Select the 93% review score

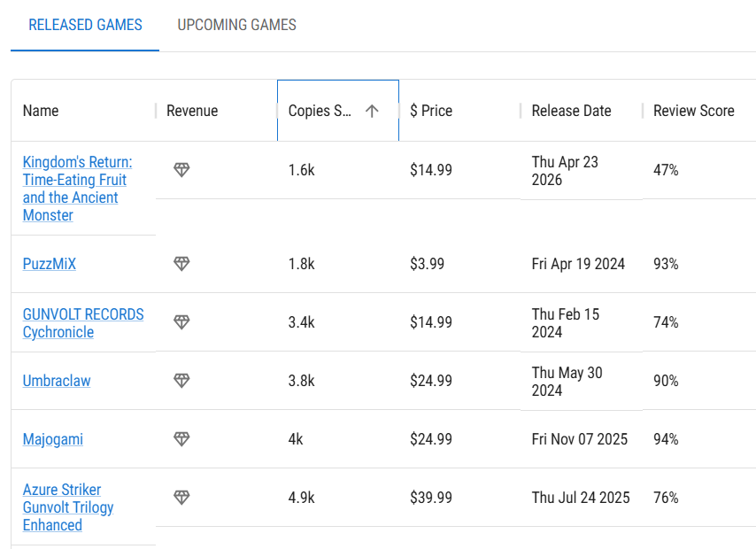[x=666, y=264]
